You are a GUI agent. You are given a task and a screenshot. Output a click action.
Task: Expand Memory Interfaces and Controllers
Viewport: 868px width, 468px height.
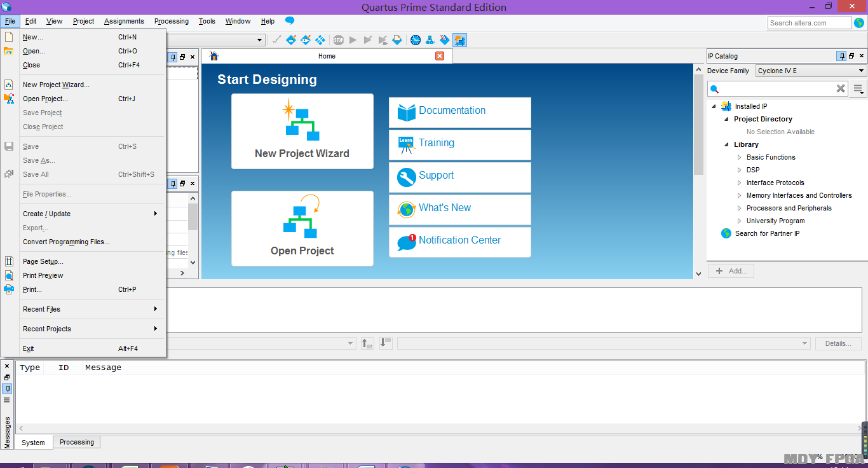739,195
